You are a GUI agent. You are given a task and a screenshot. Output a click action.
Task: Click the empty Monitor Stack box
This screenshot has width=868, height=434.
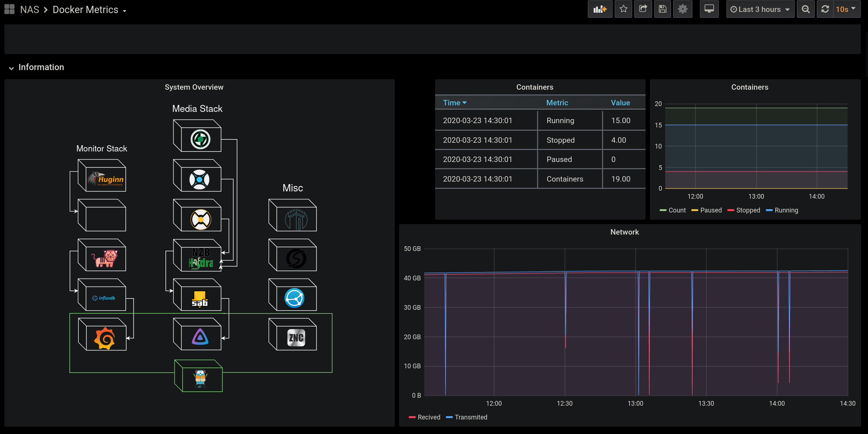[x=102, y=215]
